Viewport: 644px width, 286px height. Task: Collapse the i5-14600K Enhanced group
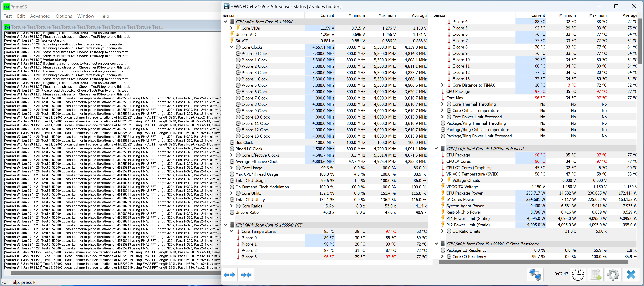coord(436,149)
